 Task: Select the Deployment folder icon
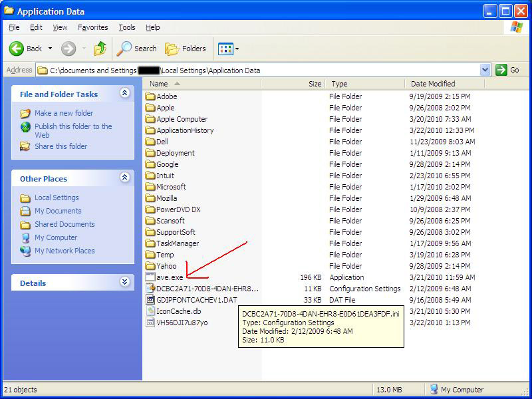(x=150, y=153)
